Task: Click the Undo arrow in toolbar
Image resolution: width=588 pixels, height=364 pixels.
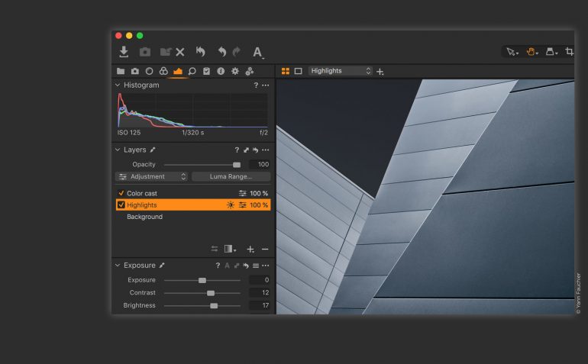Action: click(x=221, y=52)
